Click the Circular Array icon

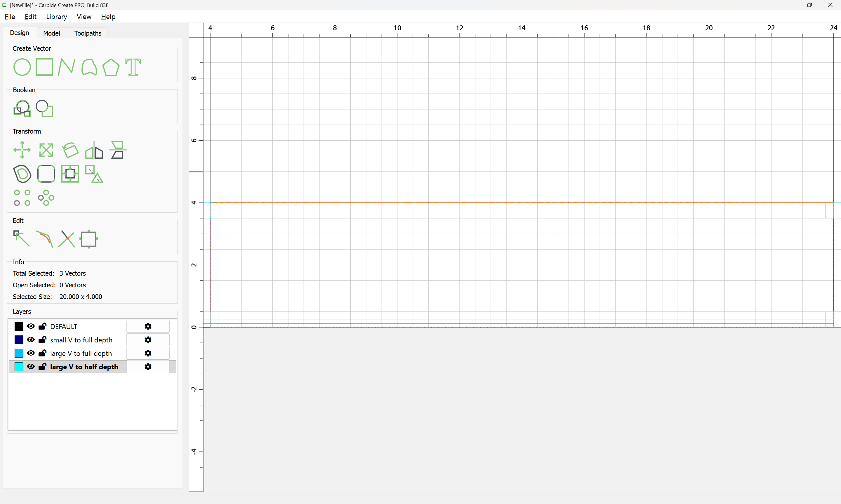pyautogui.click(x=46, y=198)
